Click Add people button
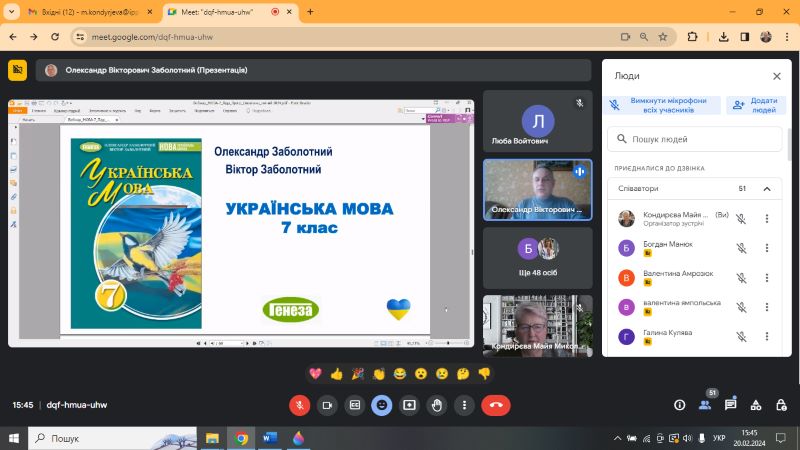800x450 pixels. coord(757,105)
